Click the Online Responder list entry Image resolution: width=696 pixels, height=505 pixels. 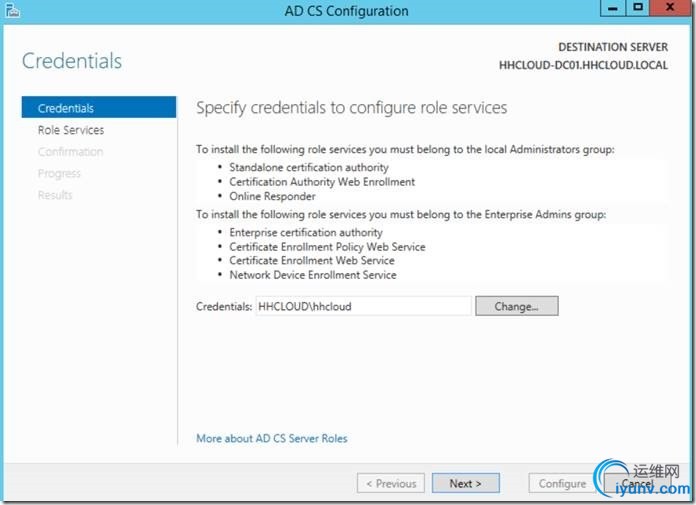point(272,196)
